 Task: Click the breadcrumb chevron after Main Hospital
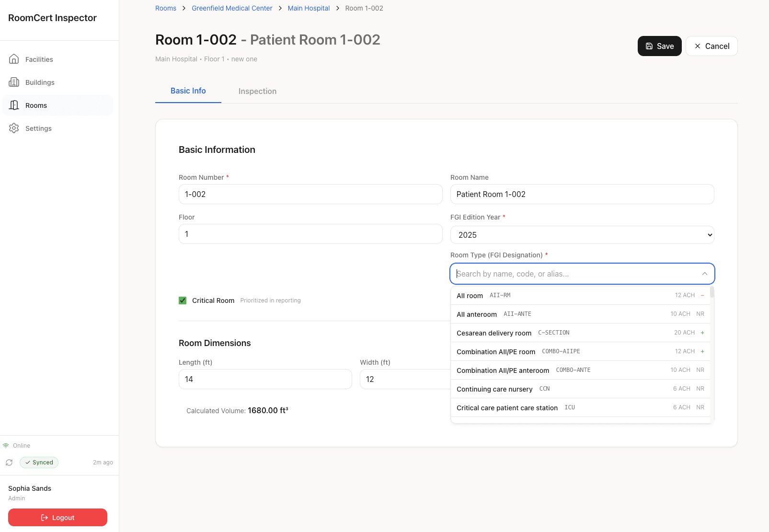click(338, 8)
